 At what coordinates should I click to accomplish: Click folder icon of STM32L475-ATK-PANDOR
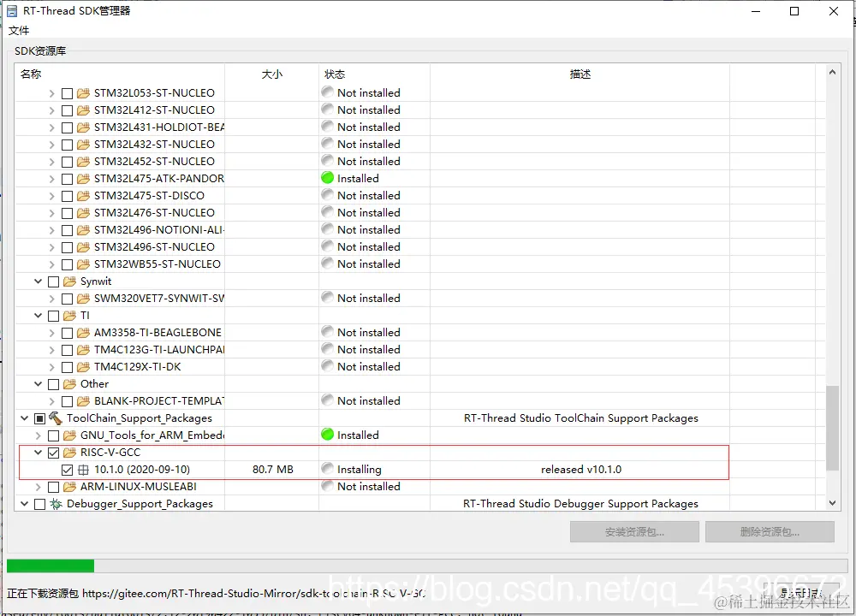[83, 179]
